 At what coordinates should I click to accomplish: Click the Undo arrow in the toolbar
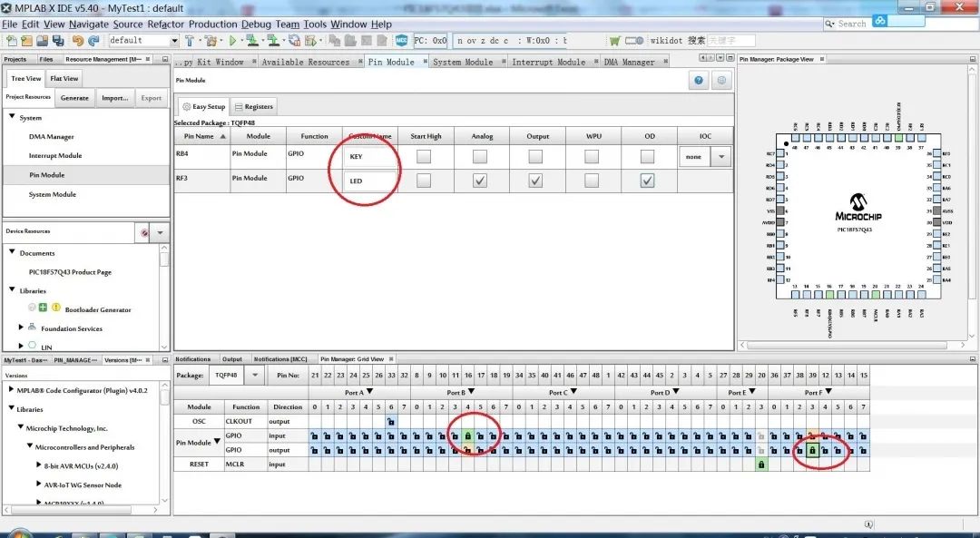pos(78,40)
